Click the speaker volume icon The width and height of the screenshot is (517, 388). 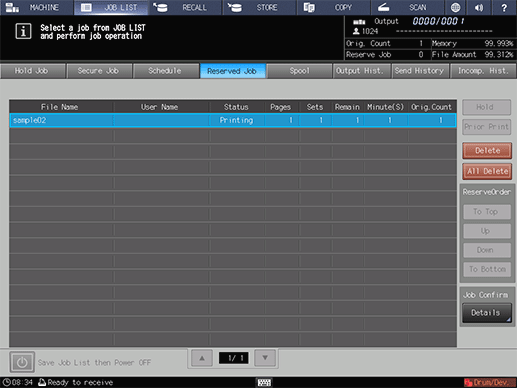click(x=479, y=7)
